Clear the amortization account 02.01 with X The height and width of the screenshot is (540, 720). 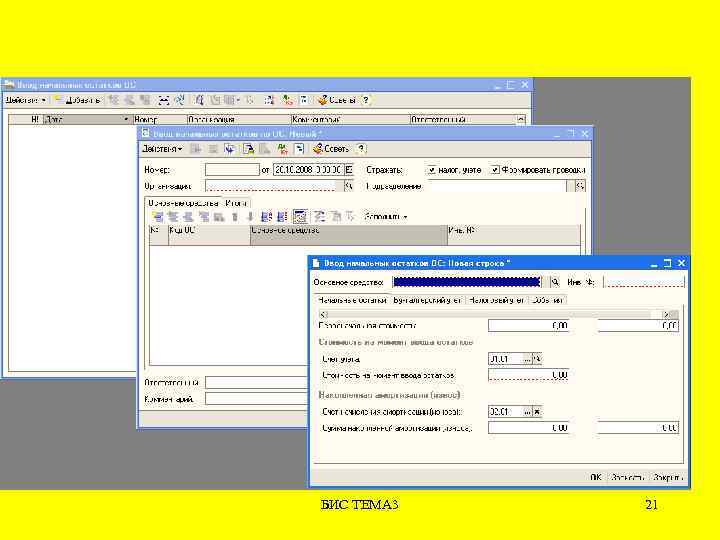537,412
